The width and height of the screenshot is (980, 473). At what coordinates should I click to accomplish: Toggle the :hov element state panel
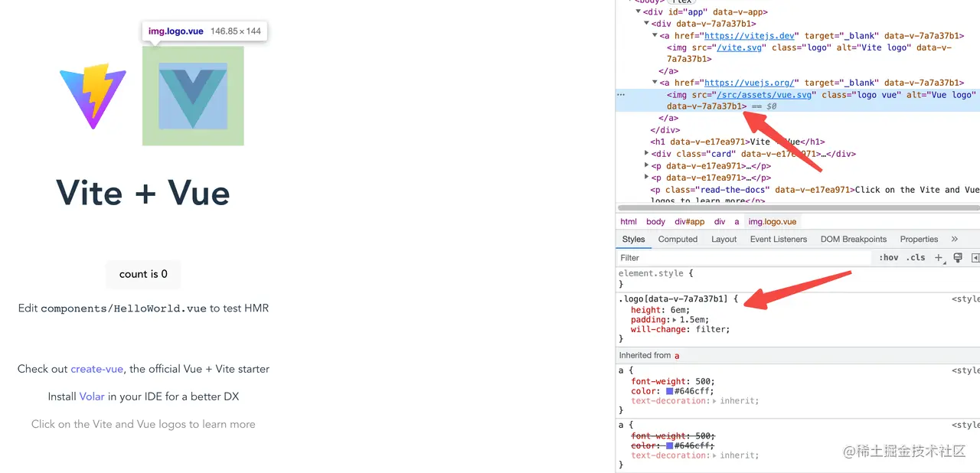(889, 258)
